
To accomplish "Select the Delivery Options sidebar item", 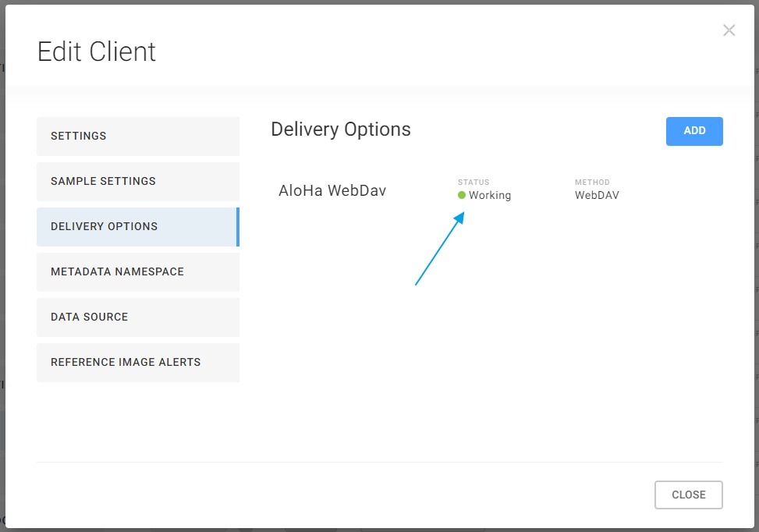I will click(137, 227).
